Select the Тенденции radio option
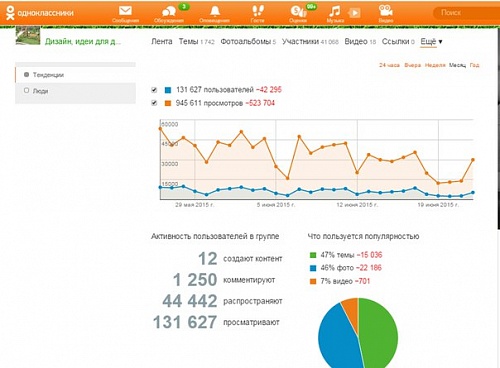 click(27, 74)
